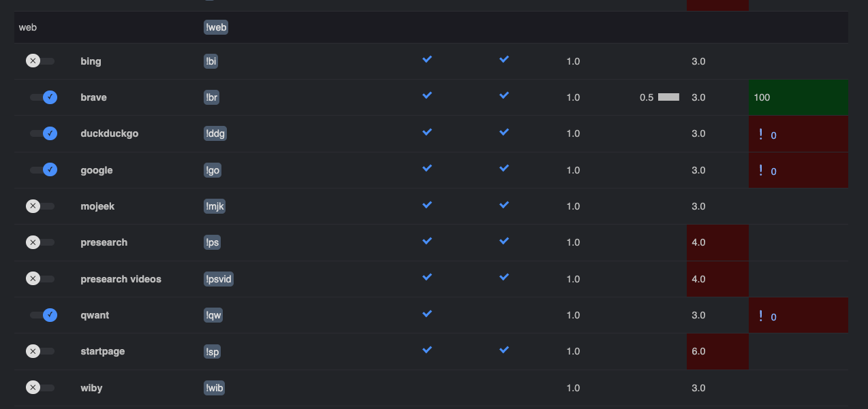Click the warning icon in the google row
The width and height of the screenshot is (868, 409).
760,170
